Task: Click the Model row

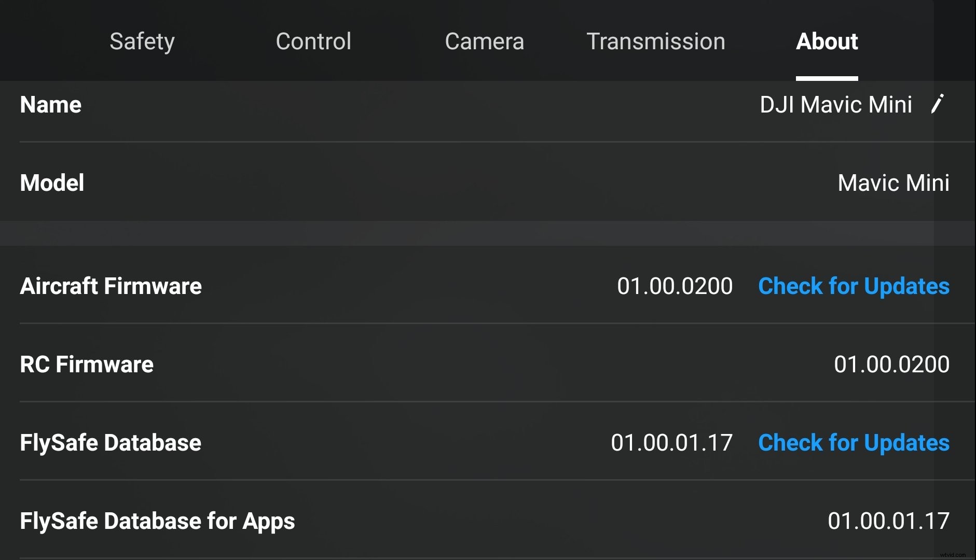Action: pos(52,183)
